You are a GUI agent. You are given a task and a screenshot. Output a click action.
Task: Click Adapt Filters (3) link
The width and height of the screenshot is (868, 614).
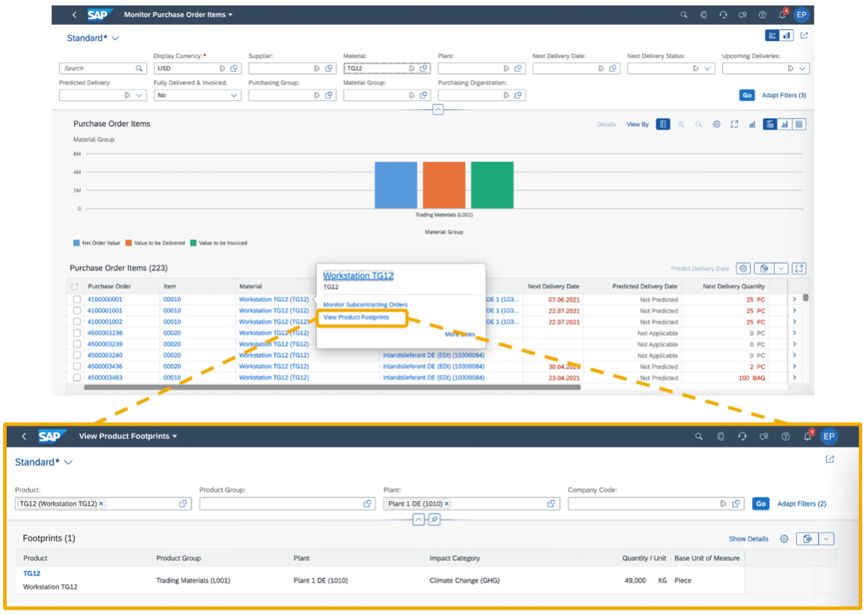tap(784, 96)
